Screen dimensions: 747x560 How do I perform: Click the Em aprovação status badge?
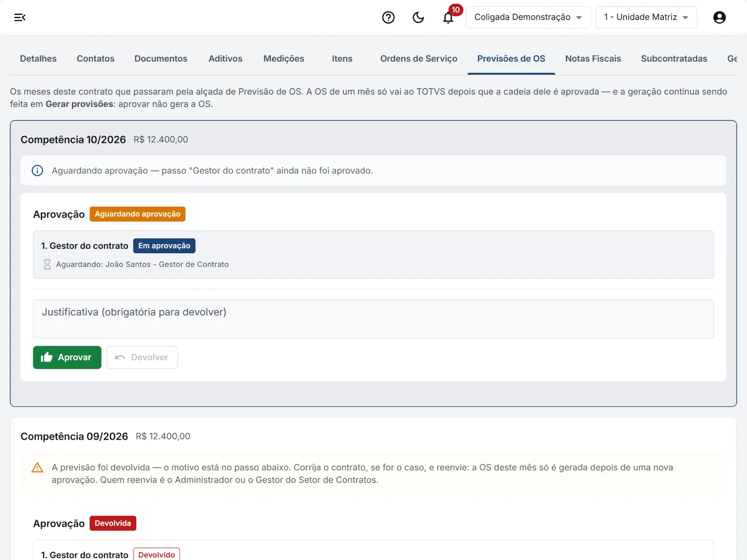point(164,246)
